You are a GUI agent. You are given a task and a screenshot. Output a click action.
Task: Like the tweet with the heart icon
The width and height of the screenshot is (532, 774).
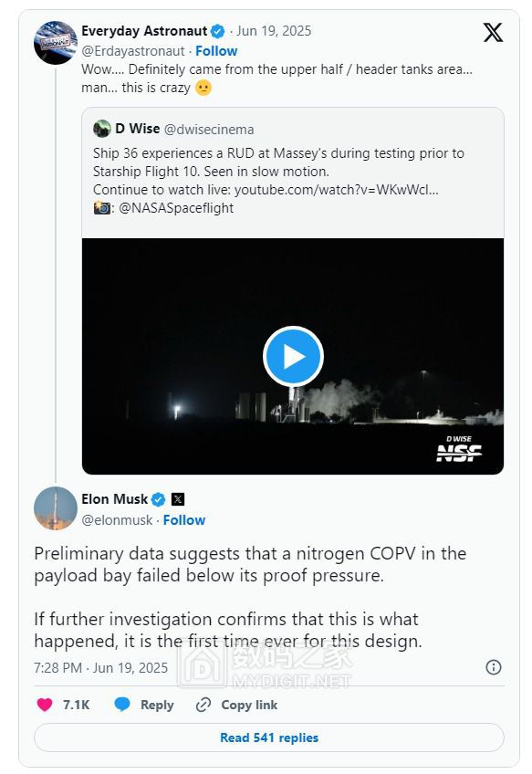pos(45,705)
